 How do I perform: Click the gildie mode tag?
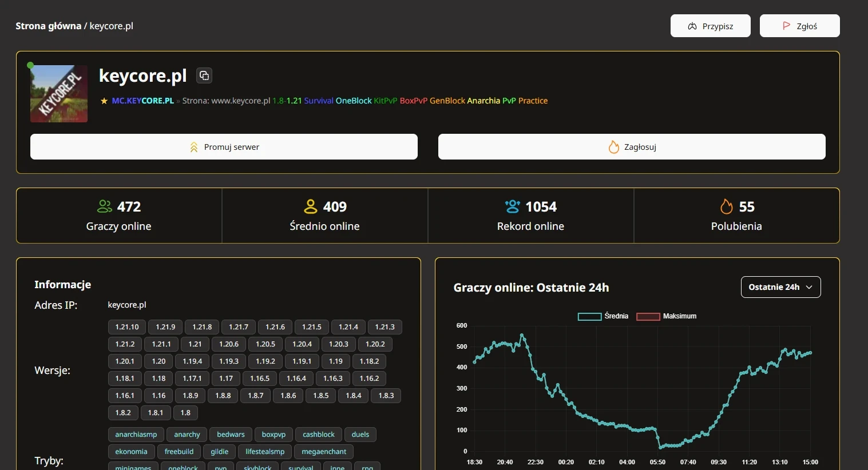(220, 452)
